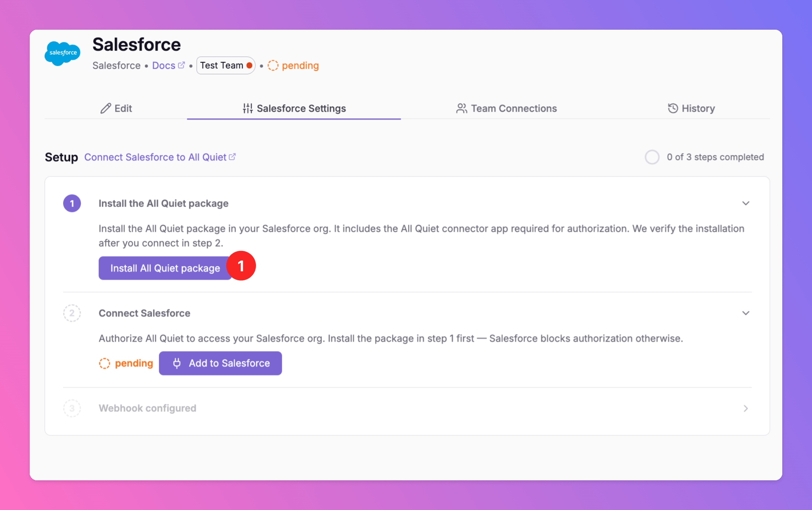Viewport: 812px width, 510px height.
Task: Open the Salesforce Settings tab
Action: click(x=294, y=108)
